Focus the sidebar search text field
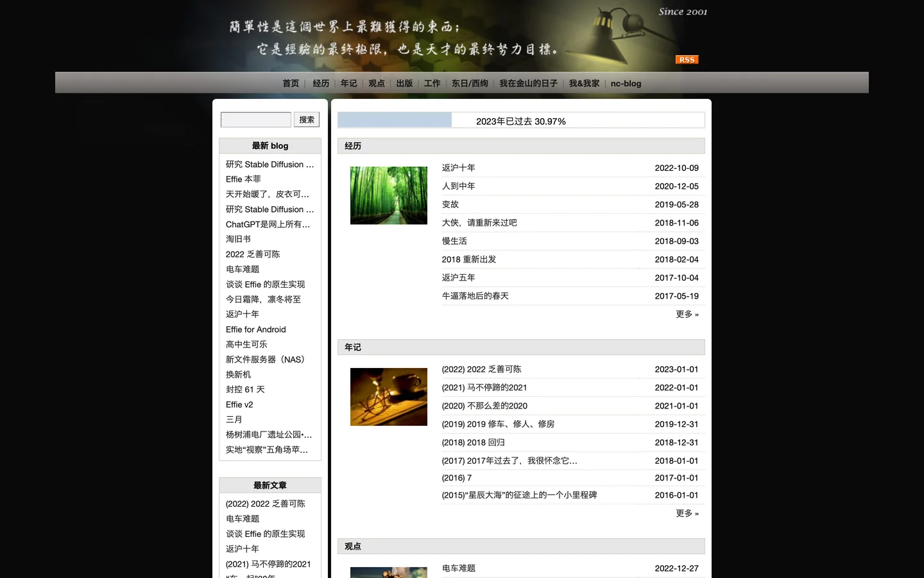This screenshot has width=924, height=578. 256,119
